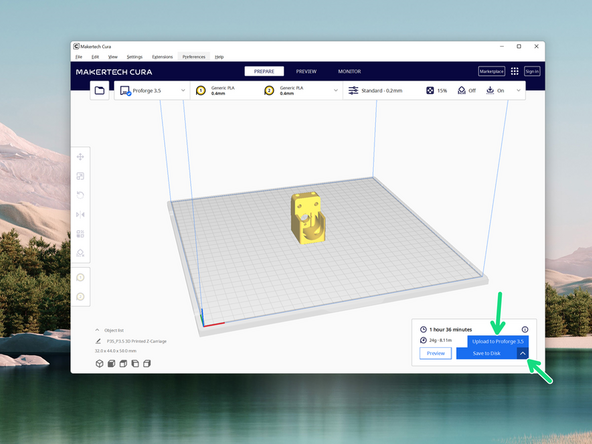Switch to 3D view cube icon

tap(99, 364)
